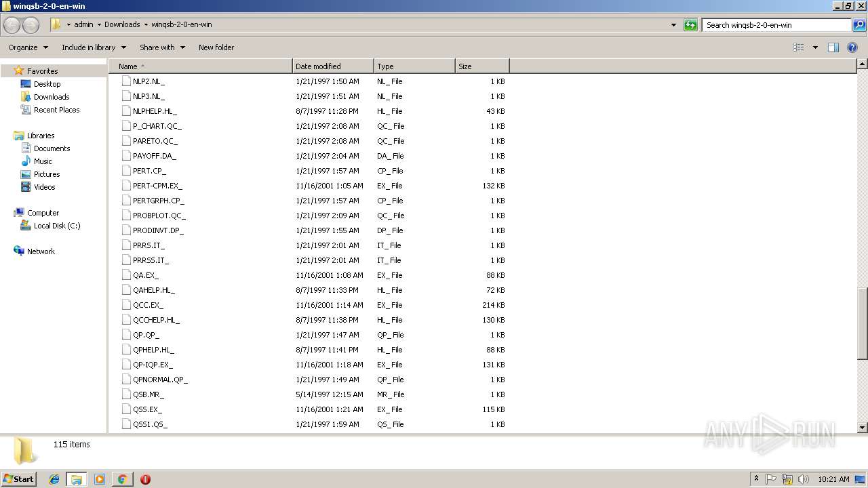Select file P_CHART.QC_

[157, 126]
